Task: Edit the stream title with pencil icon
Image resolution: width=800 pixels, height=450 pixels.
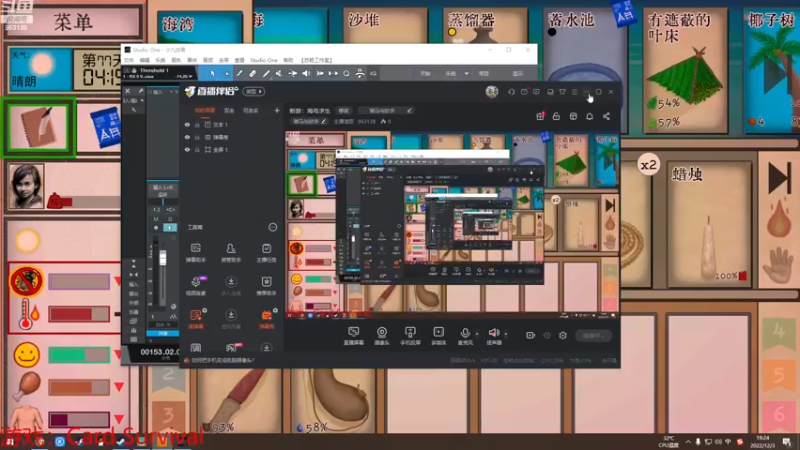Action: (x=409, y=110)
